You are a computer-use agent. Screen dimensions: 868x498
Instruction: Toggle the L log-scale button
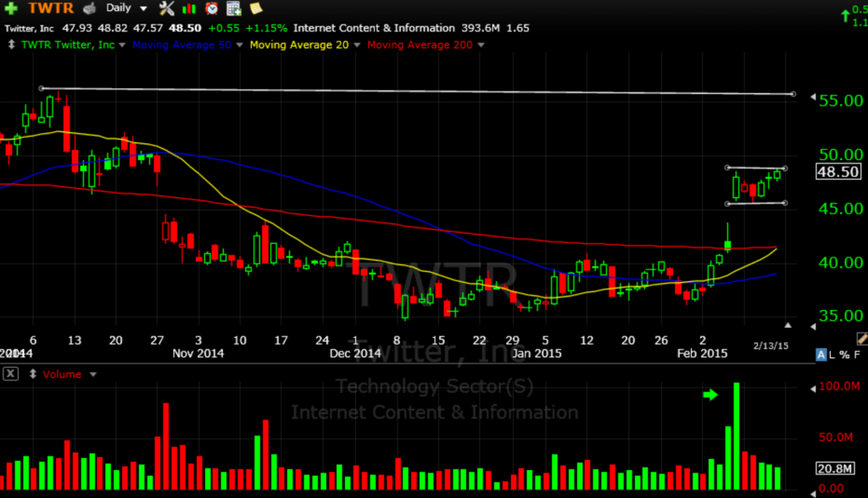[x=832, y=355]
